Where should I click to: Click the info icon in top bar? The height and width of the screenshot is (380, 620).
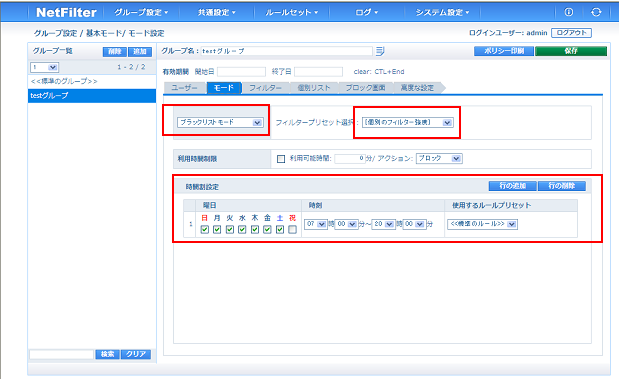pyautogui.click(x=569, y=12)
